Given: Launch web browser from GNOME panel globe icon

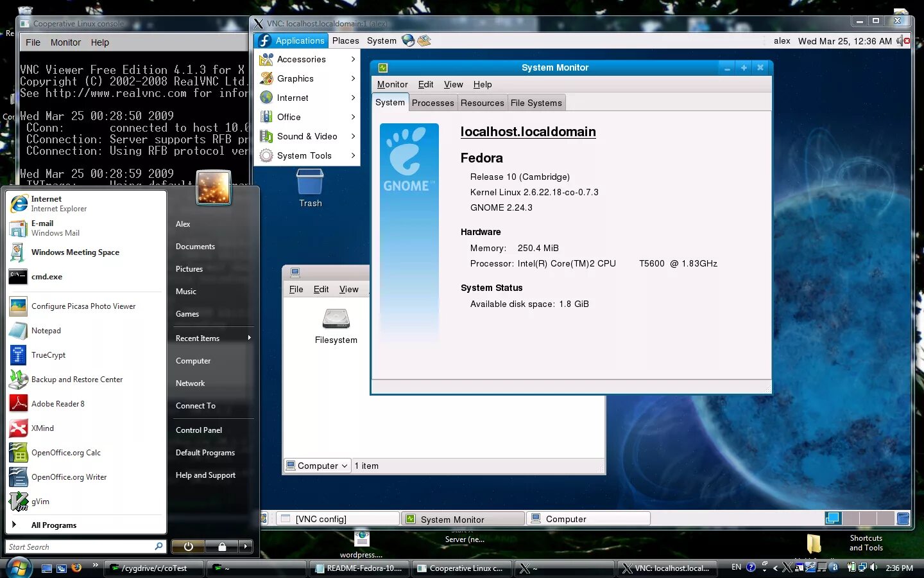Looking at the screenshot, I should coord(408,40).
